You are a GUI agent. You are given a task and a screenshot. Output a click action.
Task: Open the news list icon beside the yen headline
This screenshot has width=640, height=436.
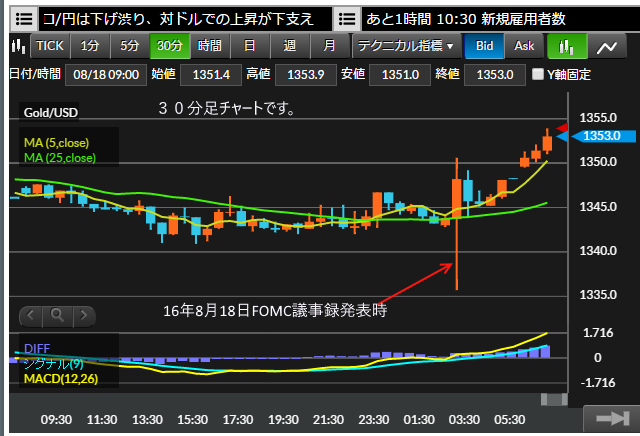[24, 18]
